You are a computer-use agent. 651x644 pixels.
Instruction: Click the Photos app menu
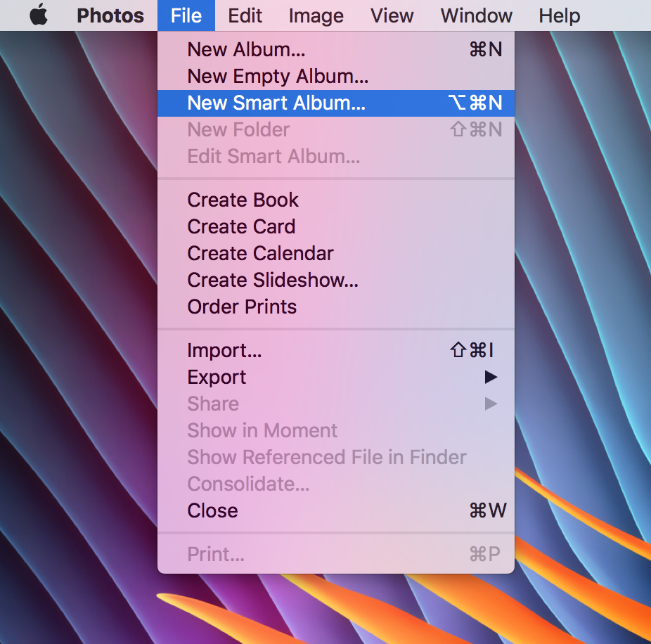click(110, 15)
